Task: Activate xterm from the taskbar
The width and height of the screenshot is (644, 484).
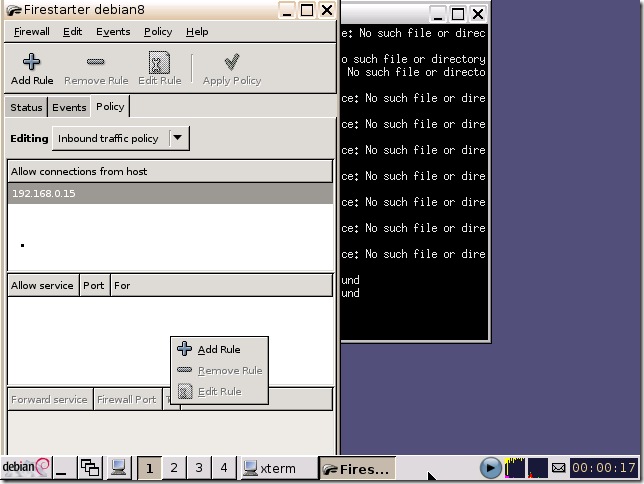Action: 277,468
